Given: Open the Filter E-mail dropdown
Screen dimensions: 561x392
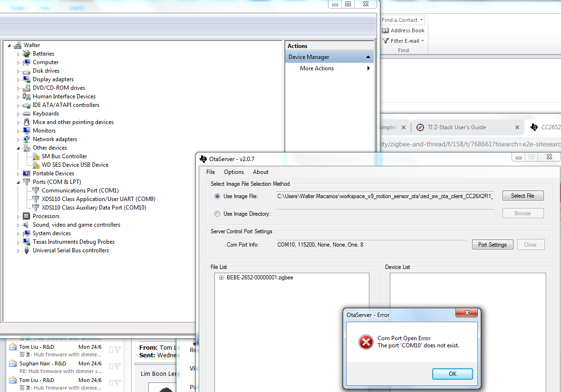Looking at the screenshot, I should 423,41.
